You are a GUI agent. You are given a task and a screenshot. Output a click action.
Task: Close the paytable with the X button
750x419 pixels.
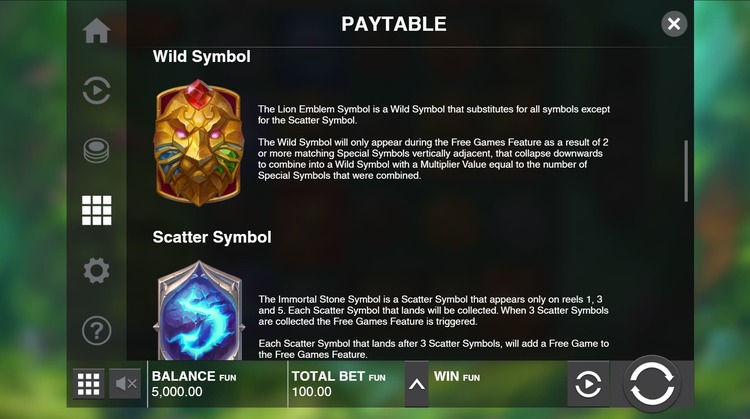coord(674,24)
